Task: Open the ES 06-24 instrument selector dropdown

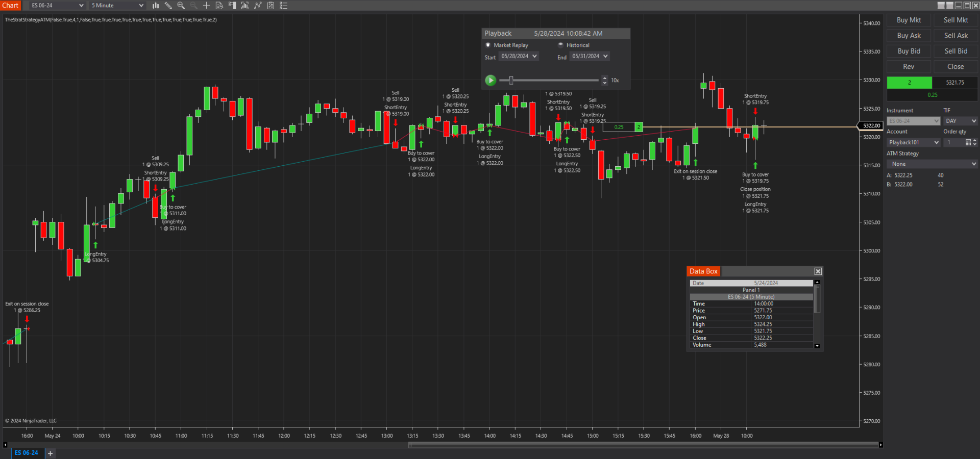Action: coord(57,6)
